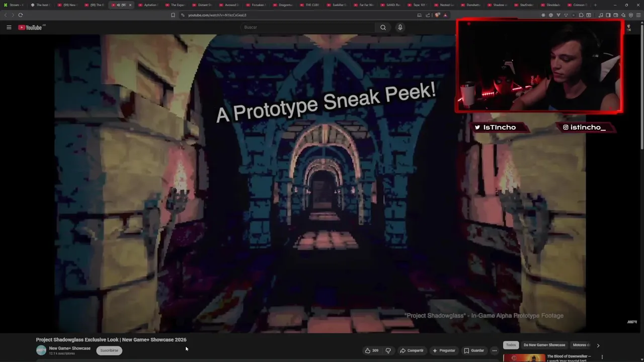Share page via address bar share icon

tap(428, 15)
